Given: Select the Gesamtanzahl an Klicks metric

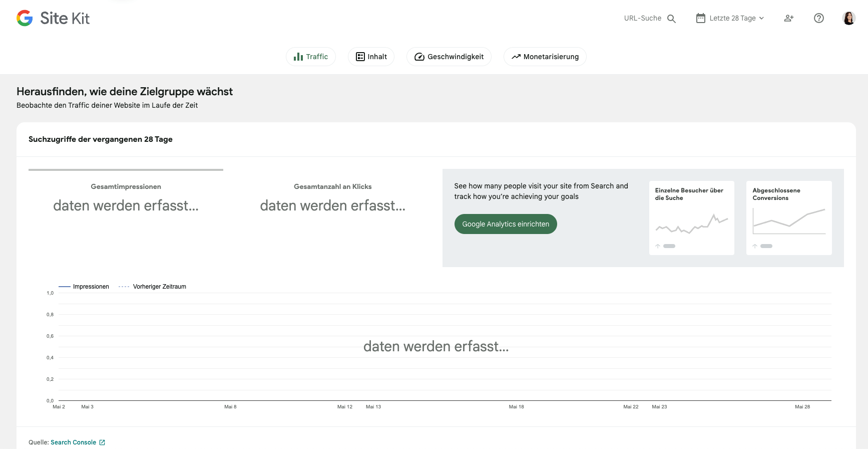Looking at the screenshot, I should (x=332, y=199).
